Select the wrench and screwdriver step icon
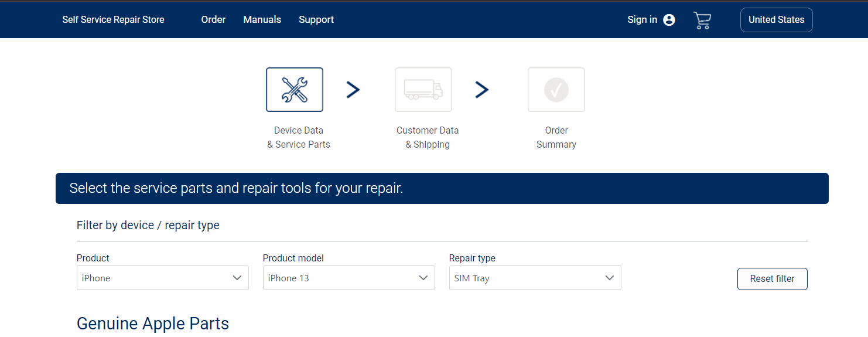This screenshot has height=337, width=868. pos(295,90)
